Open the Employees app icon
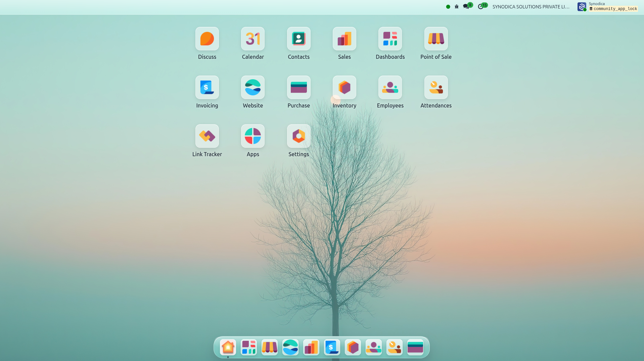Viewport: 644px width, 361px height. click(390, 87)
